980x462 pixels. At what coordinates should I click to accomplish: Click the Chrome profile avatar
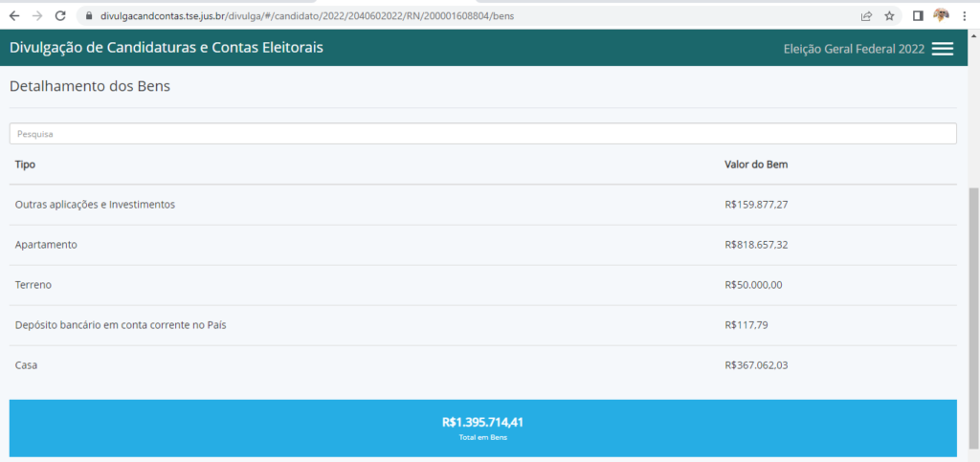pos(942,15)
